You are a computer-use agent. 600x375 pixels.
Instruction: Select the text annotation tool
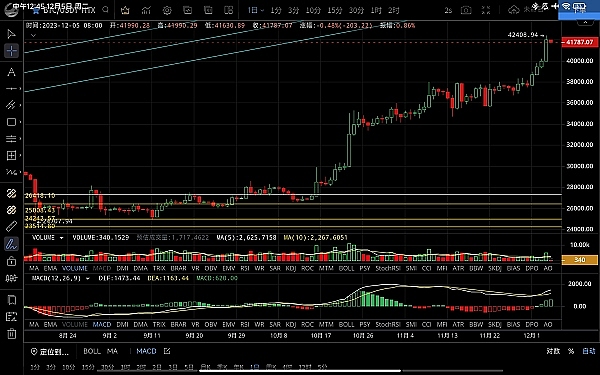point(11,72)
